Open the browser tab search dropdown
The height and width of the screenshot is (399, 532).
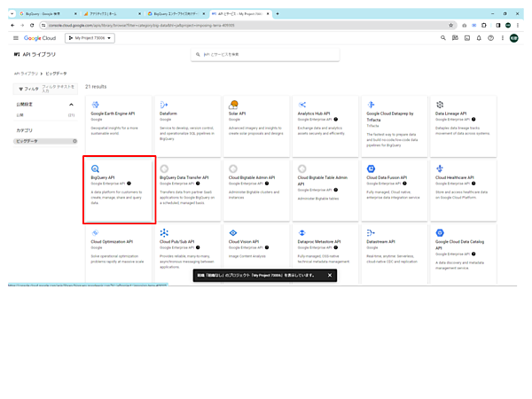tap(12, 14)
